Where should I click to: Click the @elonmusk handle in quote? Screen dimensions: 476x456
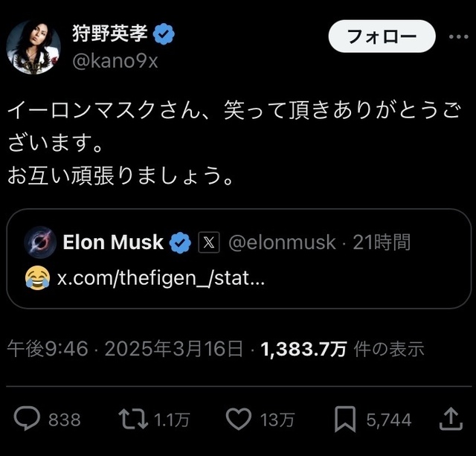pyautogui.click(x=282, y=243)
